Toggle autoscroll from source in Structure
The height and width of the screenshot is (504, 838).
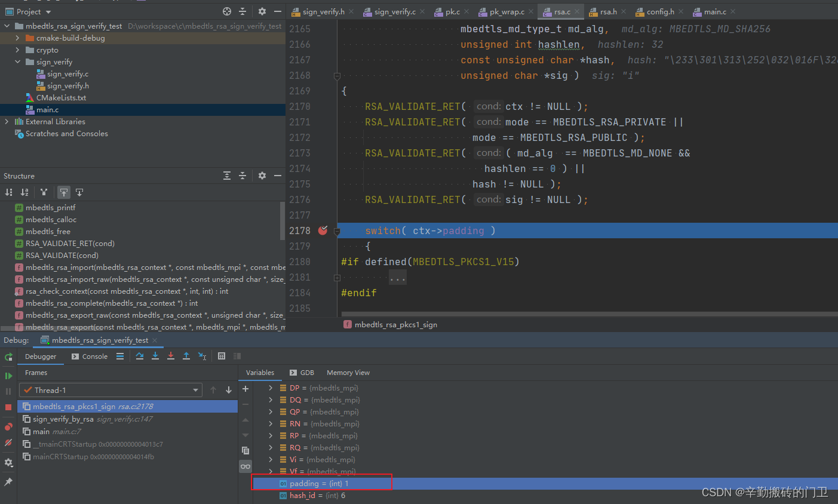79,192
